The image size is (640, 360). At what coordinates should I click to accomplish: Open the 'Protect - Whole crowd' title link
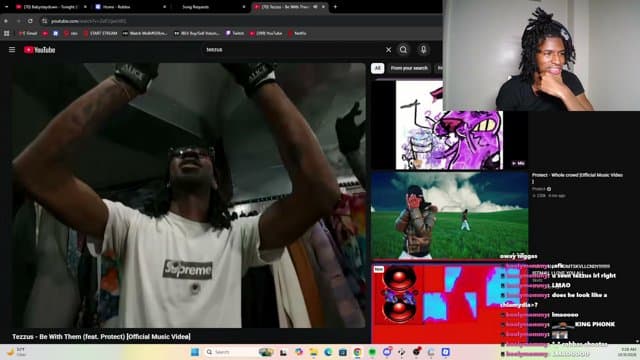click(x=577, y=178)
